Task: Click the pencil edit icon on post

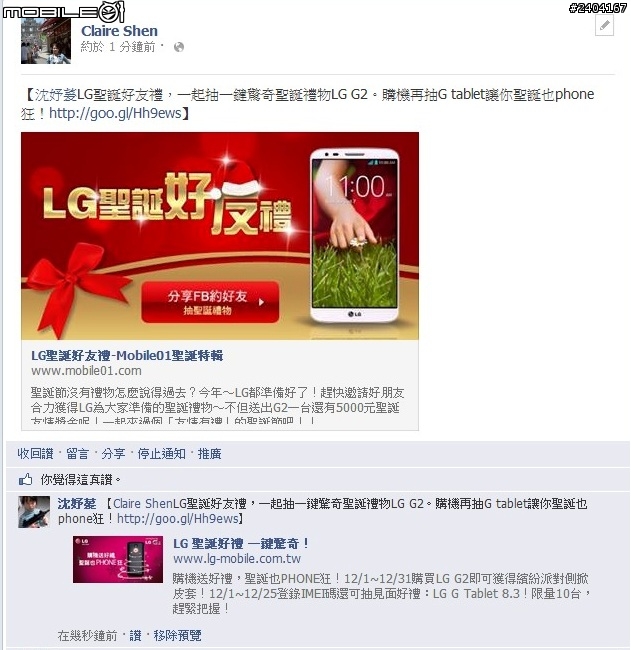Action: tap(604, 26)
